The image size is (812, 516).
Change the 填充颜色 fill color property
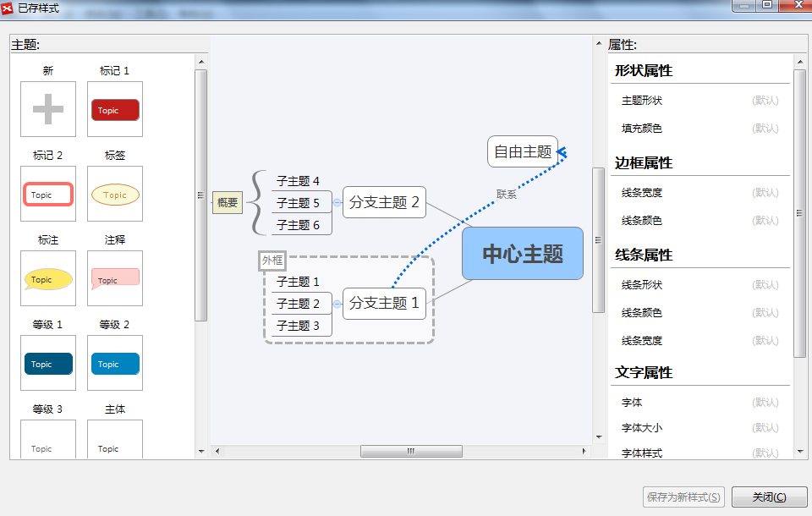(765, 129)
